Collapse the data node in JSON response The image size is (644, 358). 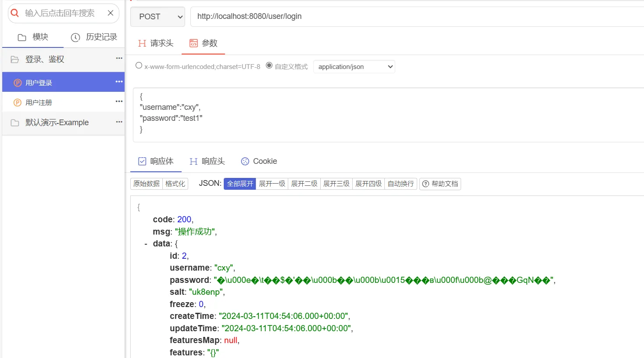(x=146, y=244)
